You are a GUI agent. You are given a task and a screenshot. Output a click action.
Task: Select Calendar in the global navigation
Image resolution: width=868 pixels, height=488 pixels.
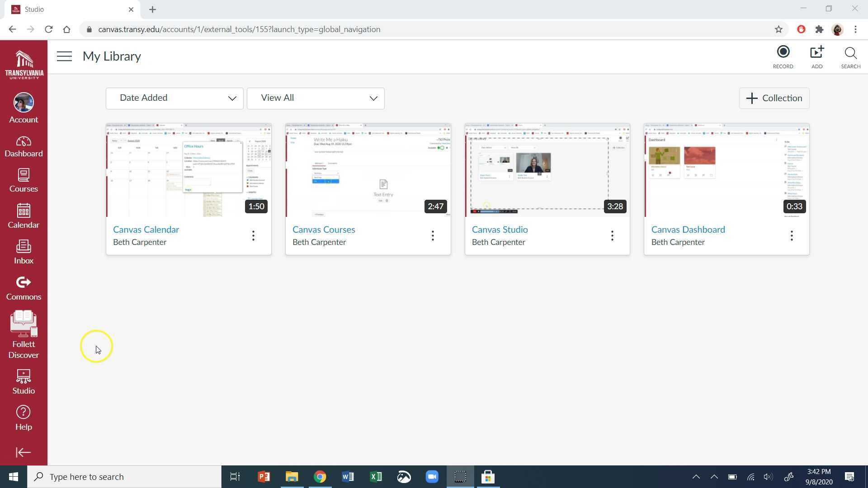(24, 216)
